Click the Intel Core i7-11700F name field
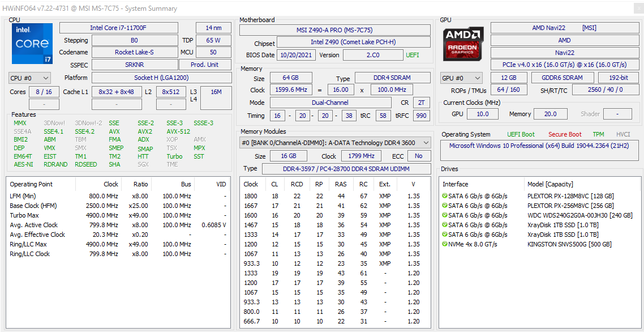This screenshot has width=644, height=332. click(x=119, y=28)
